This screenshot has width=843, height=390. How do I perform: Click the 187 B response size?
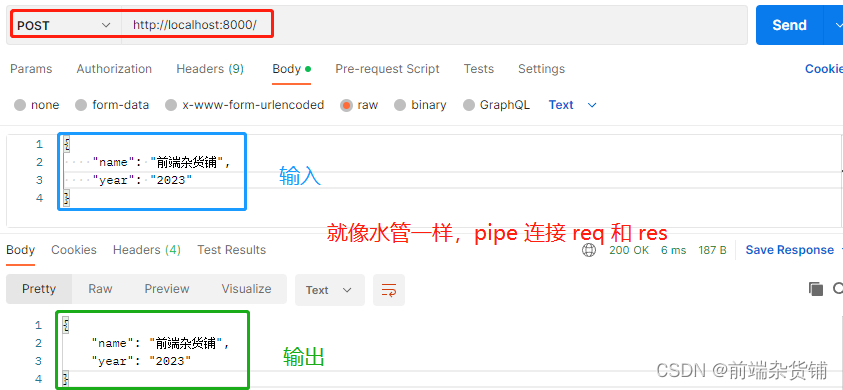(x=712, y=250)
